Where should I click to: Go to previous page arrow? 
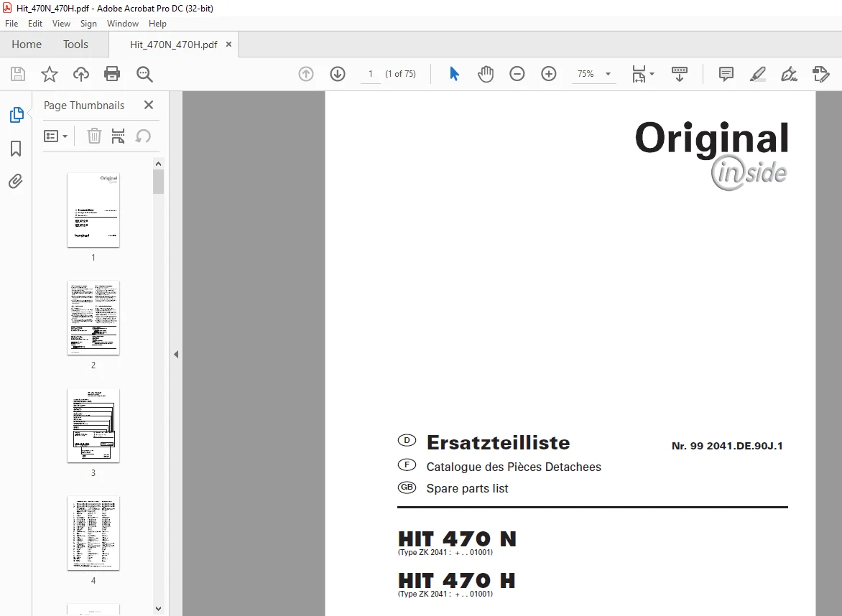tap(306, 74)
